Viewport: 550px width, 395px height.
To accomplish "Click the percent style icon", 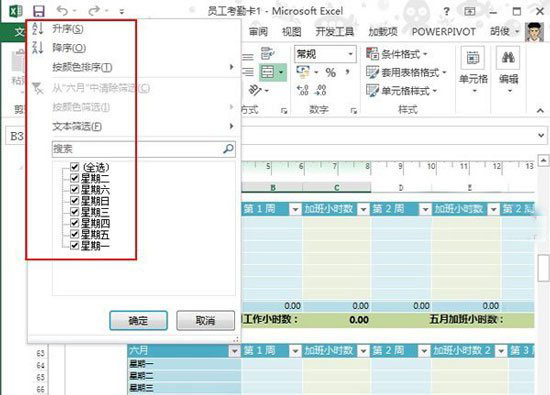I will point(330,73).
